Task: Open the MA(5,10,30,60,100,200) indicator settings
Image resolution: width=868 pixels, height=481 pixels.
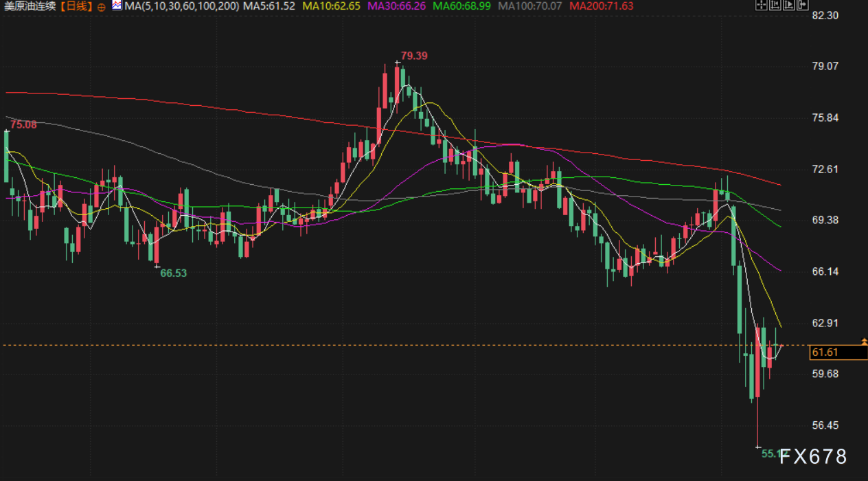Action: [182, 6]
